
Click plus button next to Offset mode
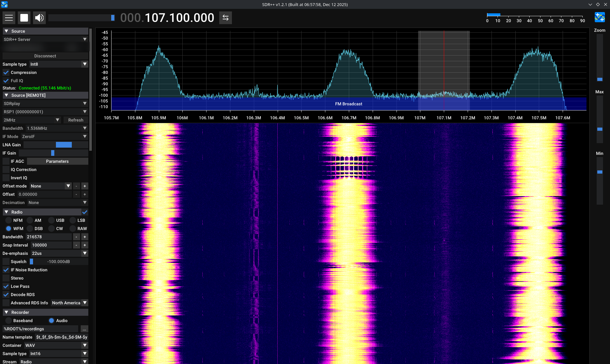pyautogui.click(x=85, y=186)
